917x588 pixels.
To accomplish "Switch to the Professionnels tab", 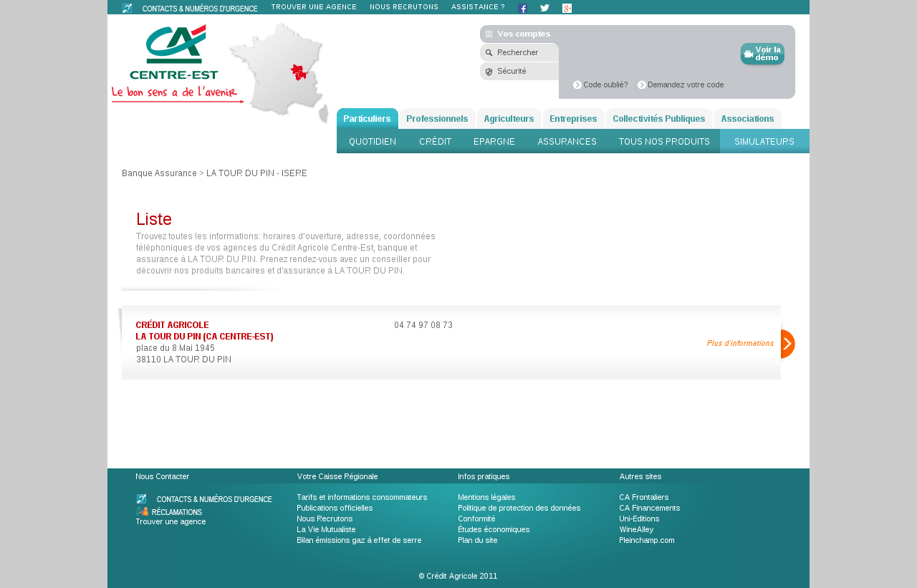I will (x=437, y=119).
